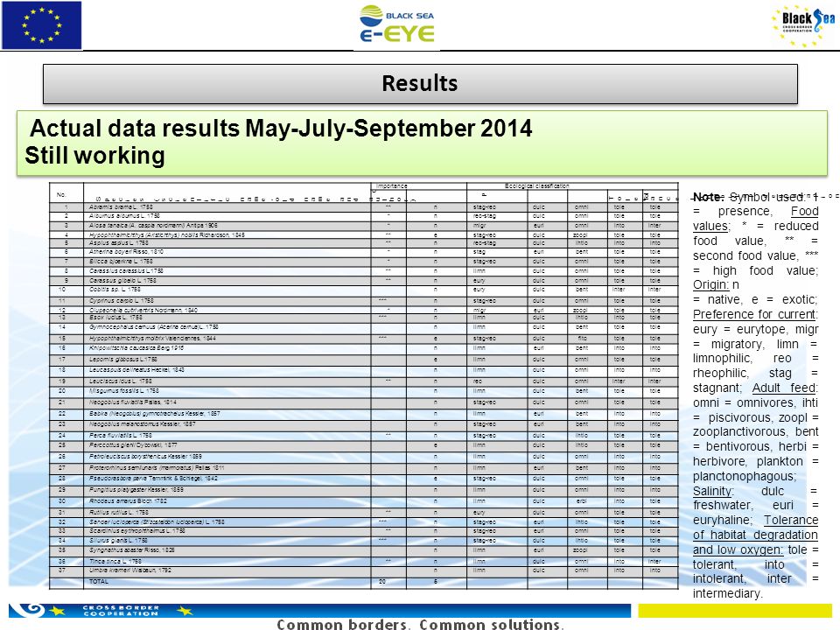
Task: Select the row 'Carassius carassius L.1758'
Action: pyautogui.click(x=364, y=271)
